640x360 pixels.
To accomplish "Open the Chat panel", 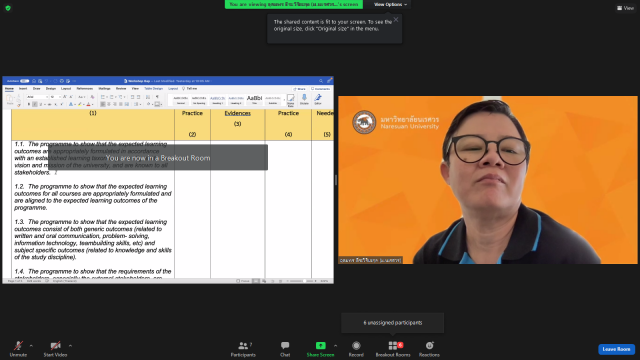I will tap(285, 349).
